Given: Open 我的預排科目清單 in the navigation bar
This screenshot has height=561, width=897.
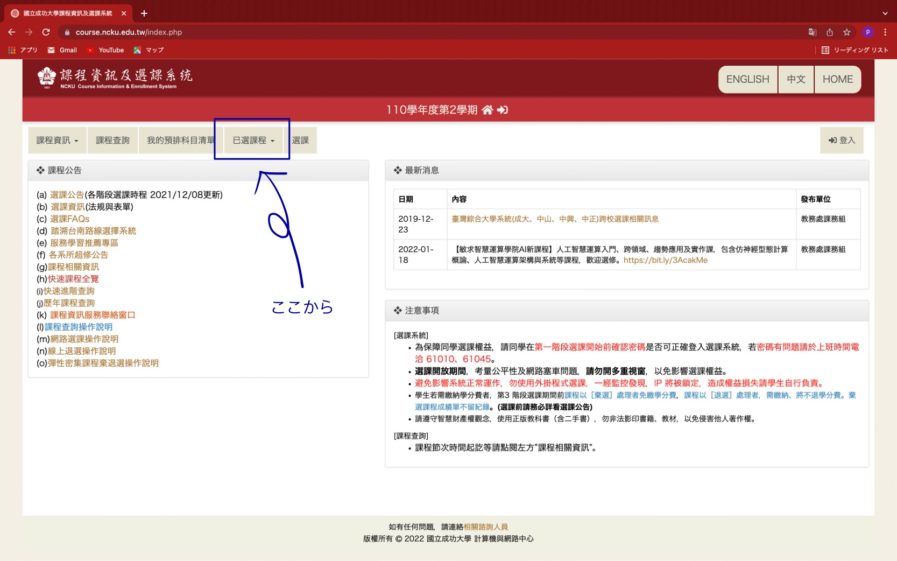Looking at the screenshot, I should [x=180, y=141].
